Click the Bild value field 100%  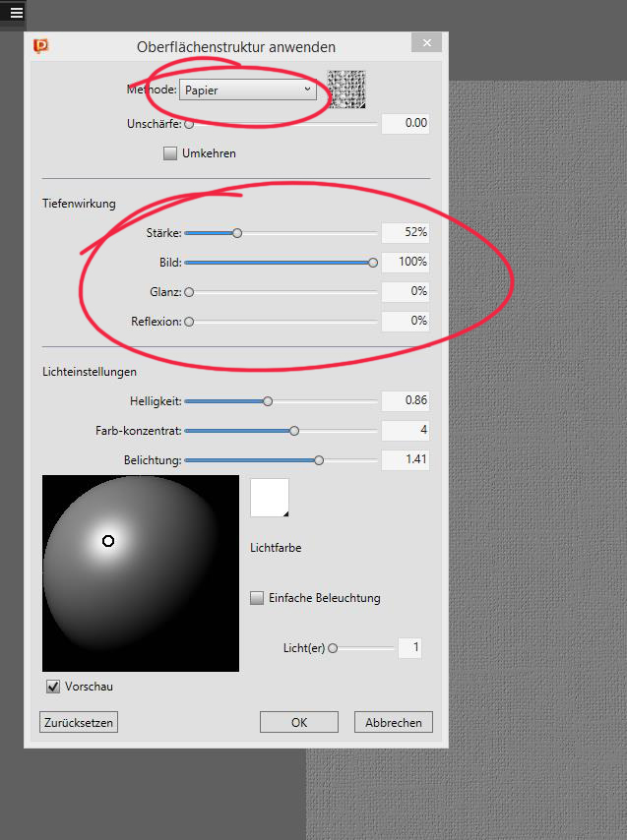coord(406,262)
